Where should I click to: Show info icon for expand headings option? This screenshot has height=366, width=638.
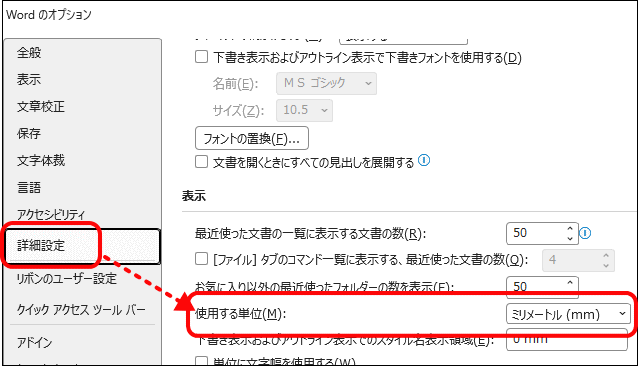[424, 160]
